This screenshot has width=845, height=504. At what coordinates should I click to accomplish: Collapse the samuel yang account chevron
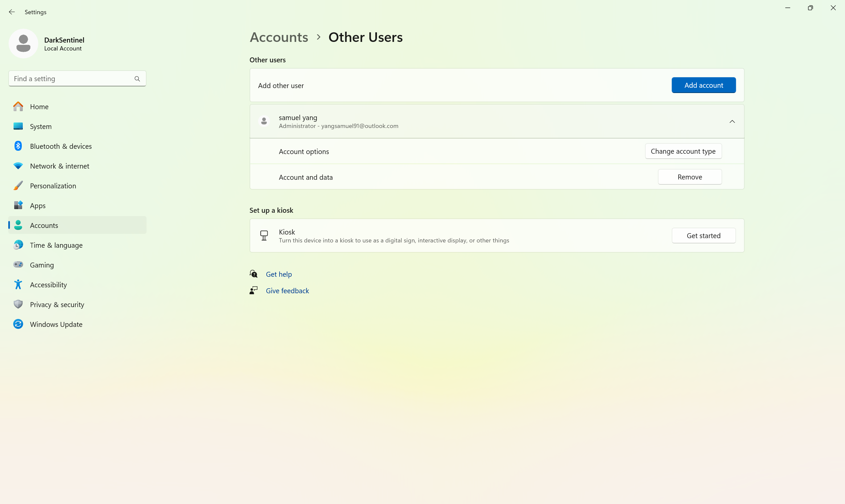coord(732,121)
